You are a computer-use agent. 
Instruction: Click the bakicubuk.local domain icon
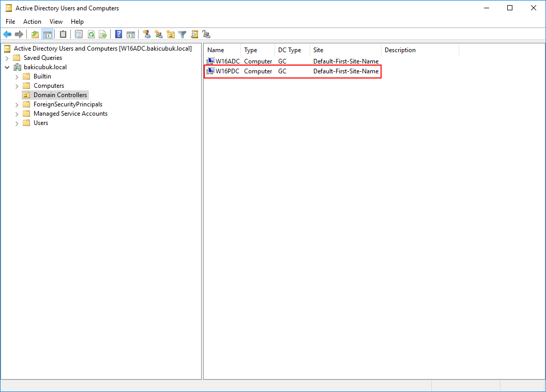pos(17,67)
